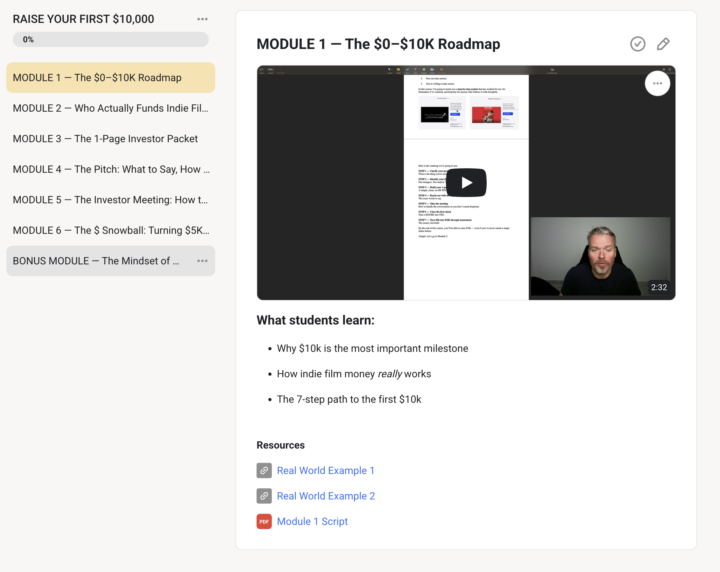
Task: Open the Real World Example 2 link
Action: pyautogui.click(x=326, y=496)
